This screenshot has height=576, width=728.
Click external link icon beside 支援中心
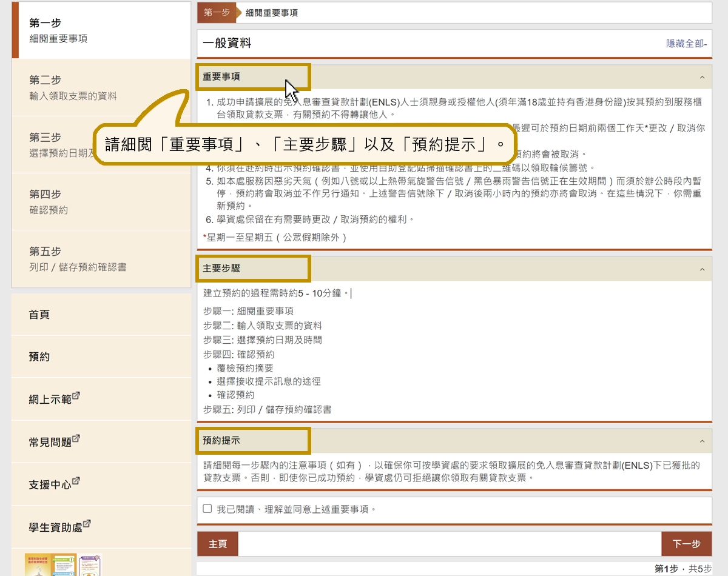pyautogui.click(x=76, y=482)
